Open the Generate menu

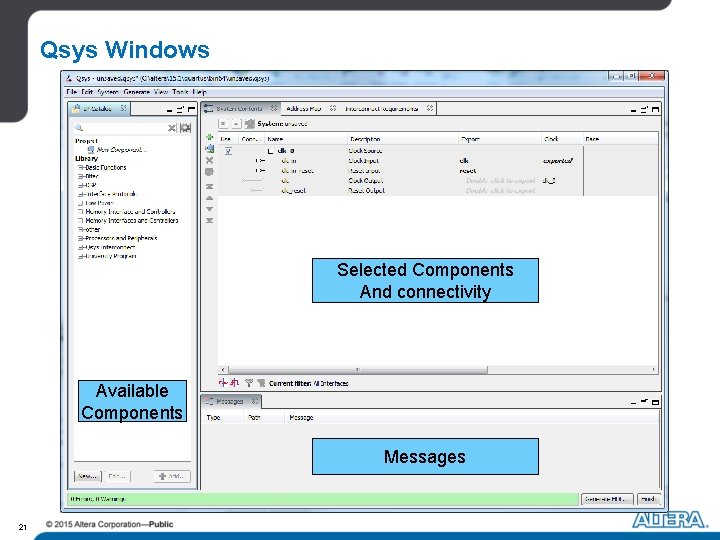point(137,92)
